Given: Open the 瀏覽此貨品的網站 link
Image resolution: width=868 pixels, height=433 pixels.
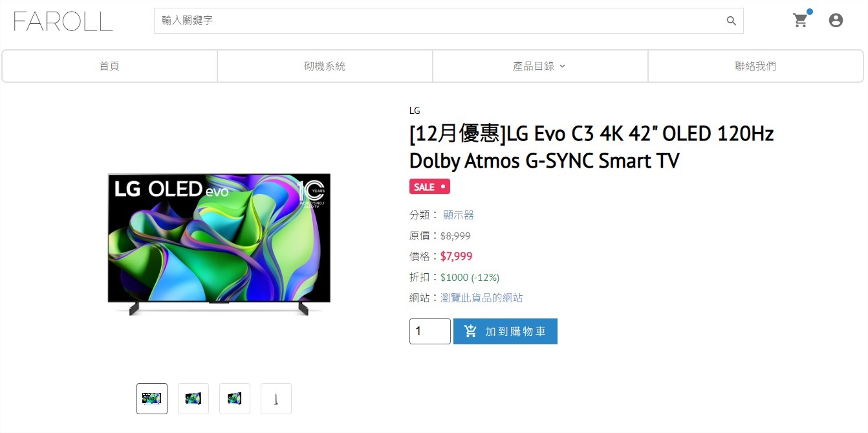Looking at the screenshot, I should coord(482,298).
